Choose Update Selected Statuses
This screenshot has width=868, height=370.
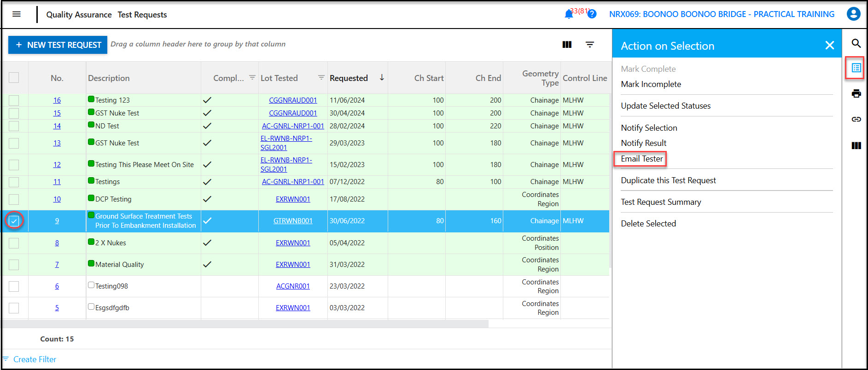665,106
